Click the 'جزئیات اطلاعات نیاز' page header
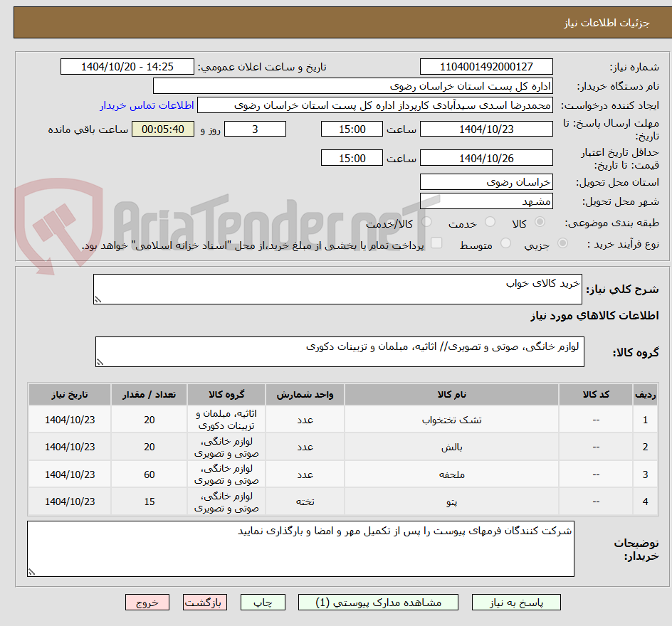This screenshot has width=672, height=626. [607, 23]
